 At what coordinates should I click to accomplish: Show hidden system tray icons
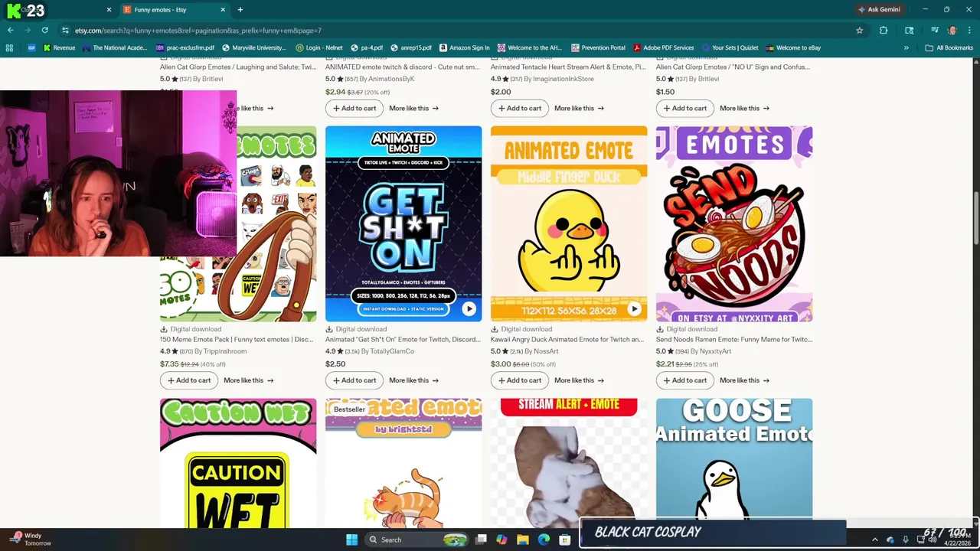[875, 540]
